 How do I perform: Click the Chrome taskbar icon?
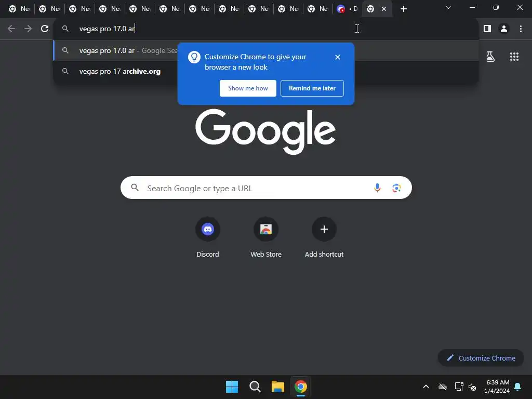301,387
